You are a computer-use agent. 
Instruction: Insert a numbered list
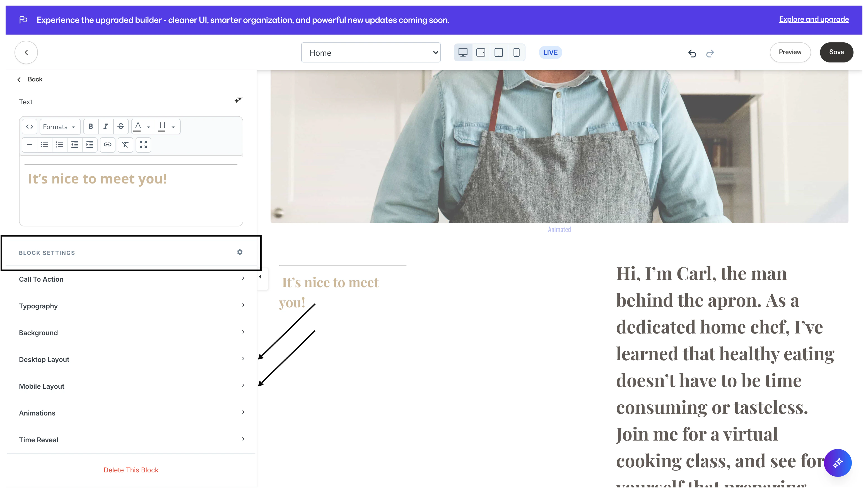point(60,145)
